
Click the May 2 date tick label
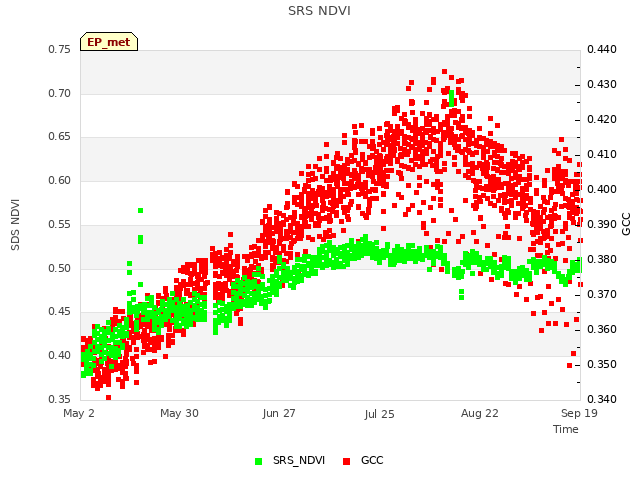click(79, 413)
